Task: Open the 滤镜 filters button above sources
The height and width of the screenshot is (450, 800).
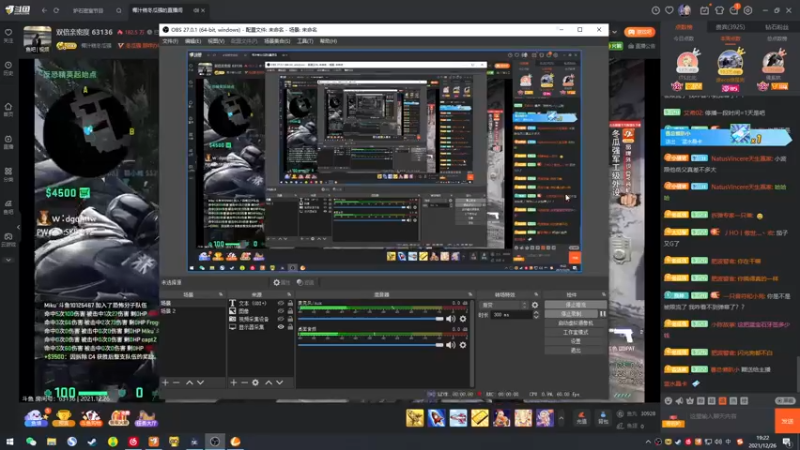Action: tap(305, 282)
